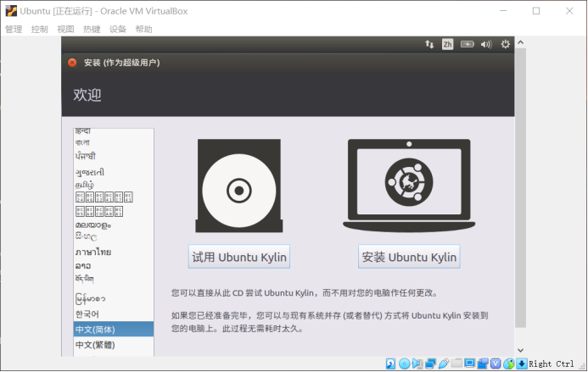This screenshot has height=372, width=588.
Task: Click the vertical scrollbar thumb of VM view
Action: 520,187
